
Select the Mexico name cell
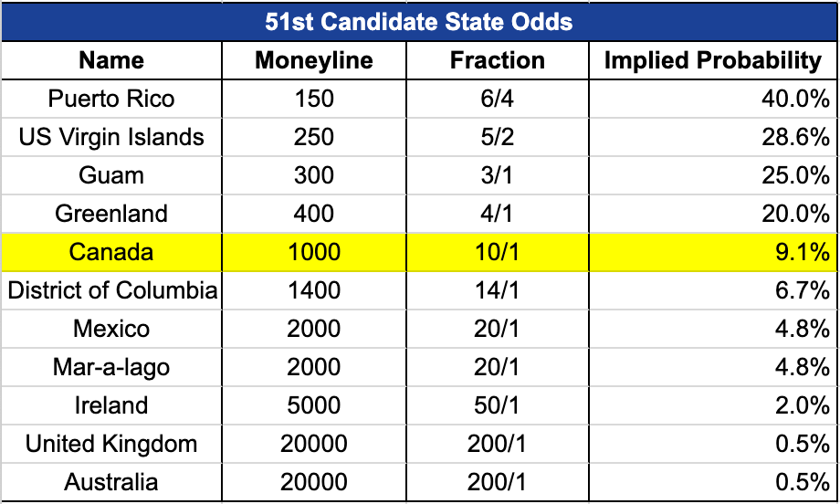(111, 329)
